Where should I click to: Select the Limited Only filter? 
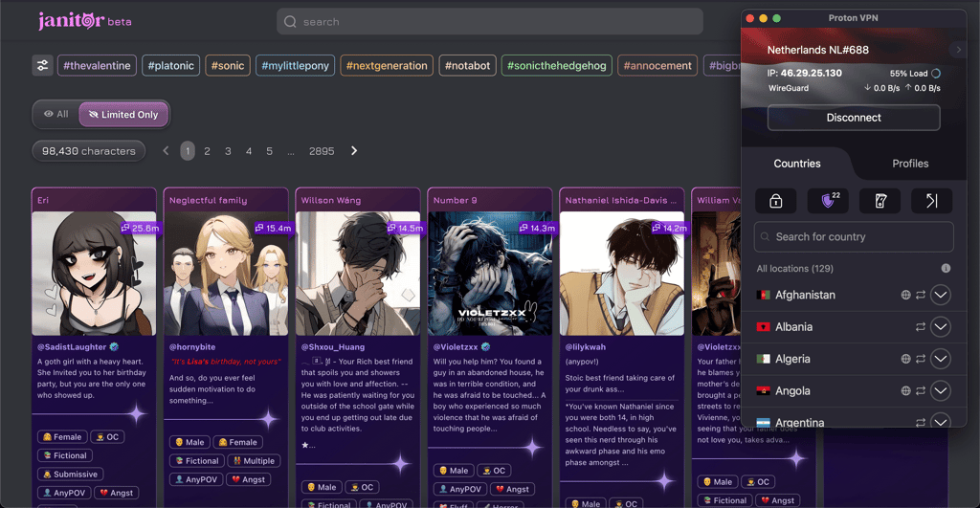123,115
